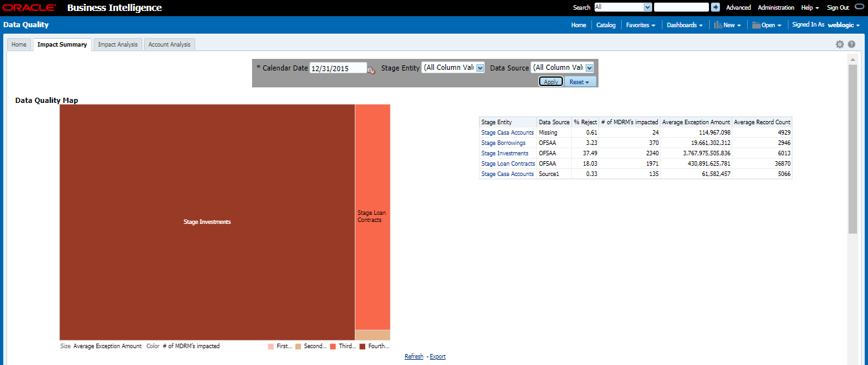Expand the Data Source dropdown
Image resolution: width=868 pixels, height=365 pixels.
point(589,67)
